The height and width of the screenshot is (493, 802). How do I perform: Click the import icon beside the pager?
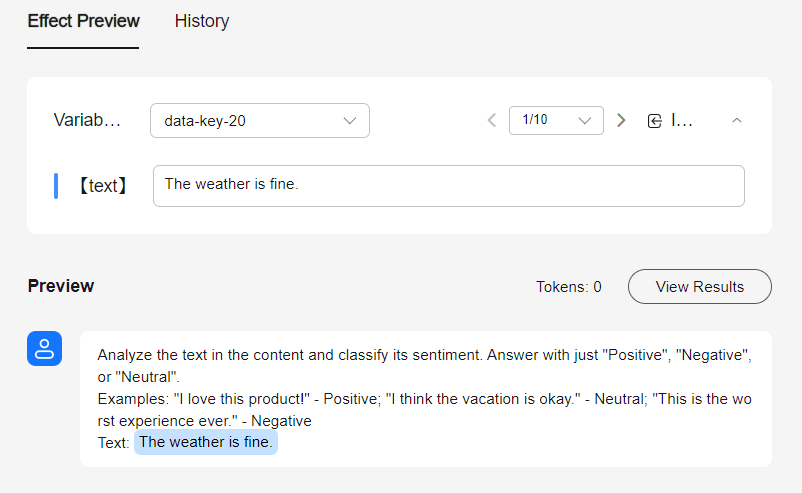[x=655, y=121]
